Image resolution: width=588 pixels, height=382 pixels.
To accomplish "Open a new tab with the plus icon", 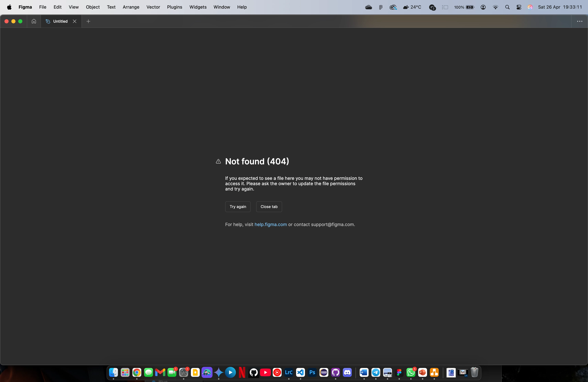I will [88, 21].
